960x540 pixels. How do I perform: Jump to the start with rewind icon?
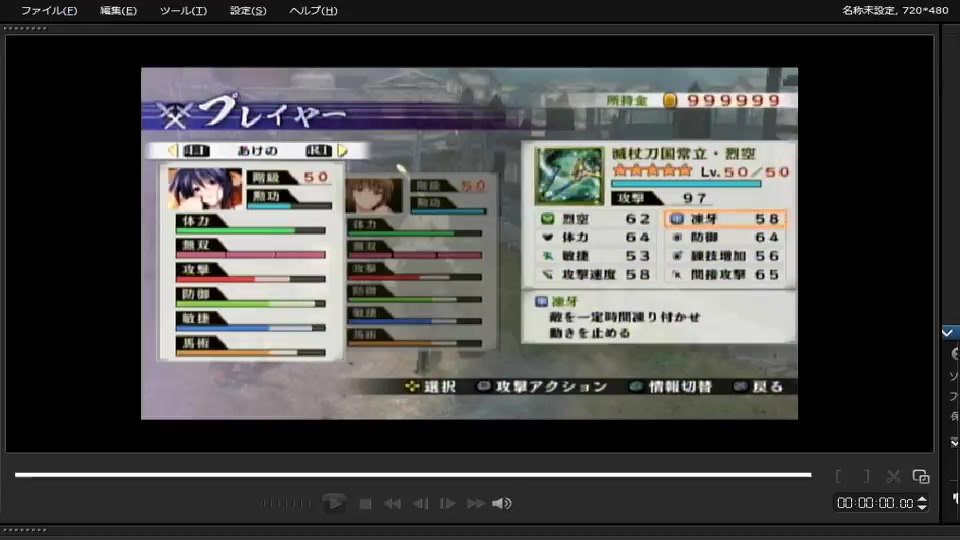(392, 504)
